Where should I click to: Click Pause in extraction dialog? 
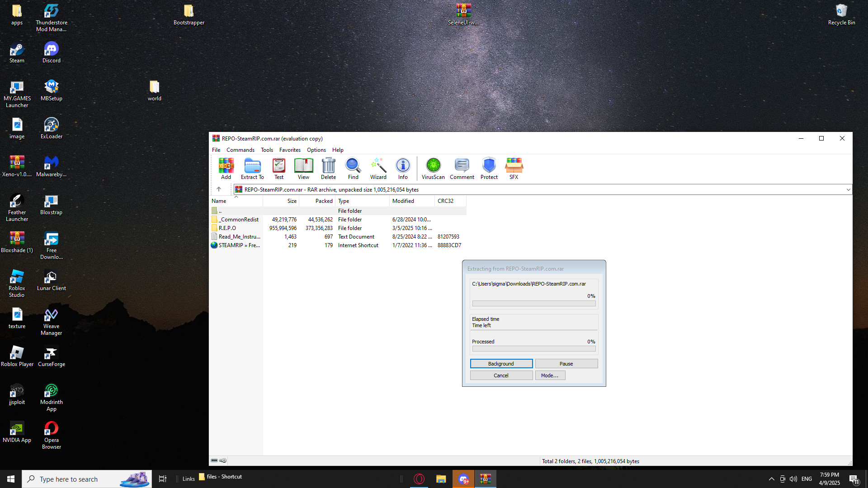[566, 364]
